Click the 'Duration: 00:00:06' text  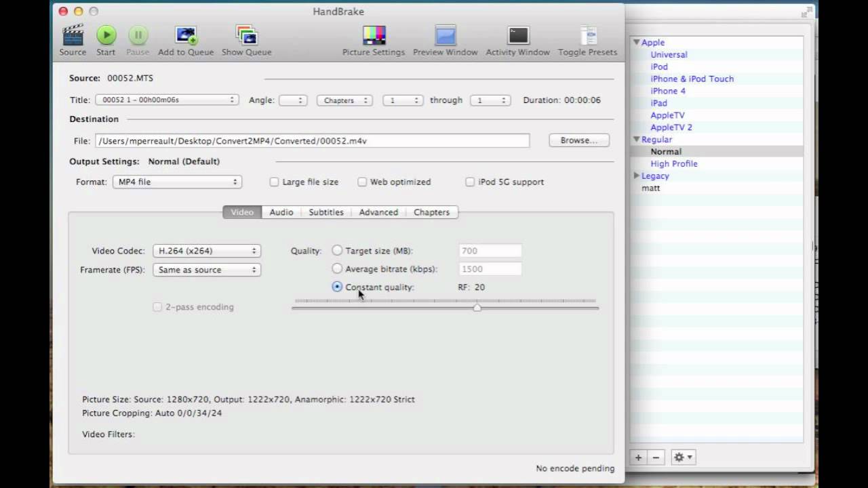(x=562, y=100)
